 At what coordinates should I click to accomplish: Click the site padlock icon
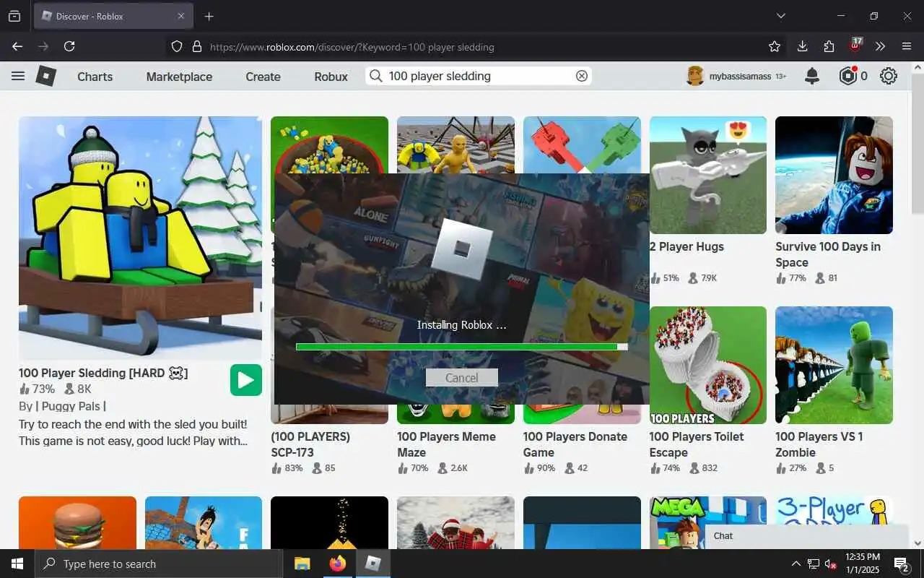tap(196, 46)
